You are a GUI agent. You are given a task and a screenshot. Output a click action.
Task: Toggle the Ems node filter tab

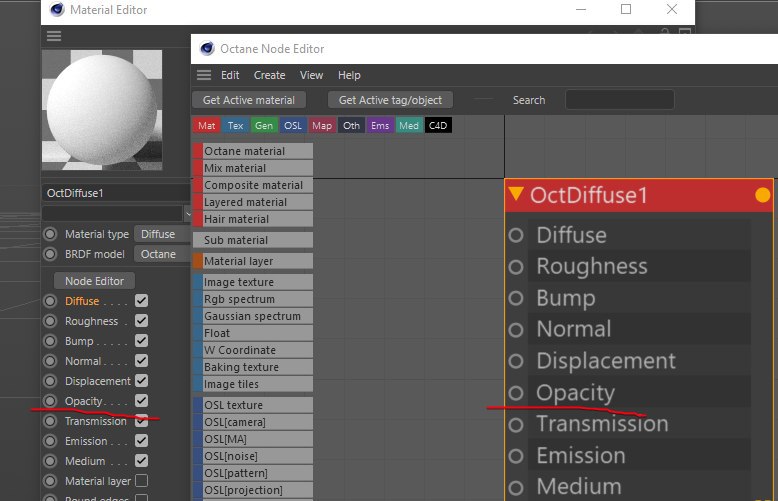click(380, 125)
